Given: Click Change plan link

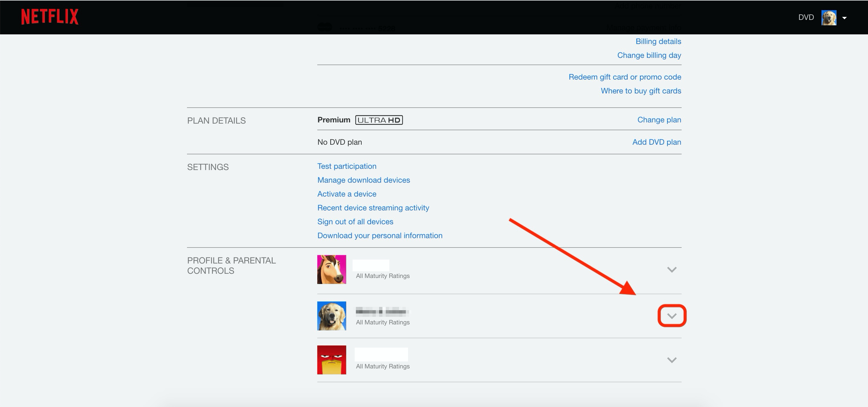Looking at the screenshot, I should [x=659, y=120].
